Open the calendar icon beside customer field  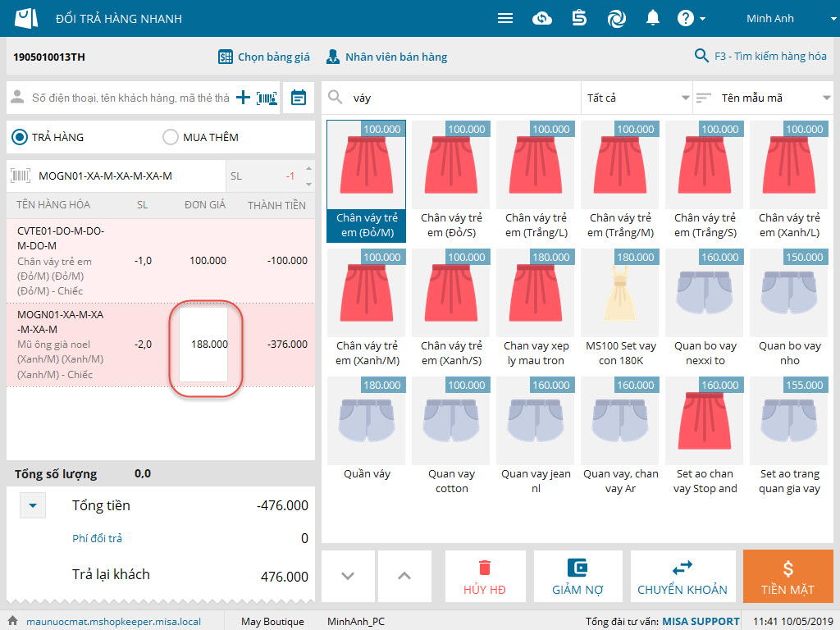pos(299,98)
